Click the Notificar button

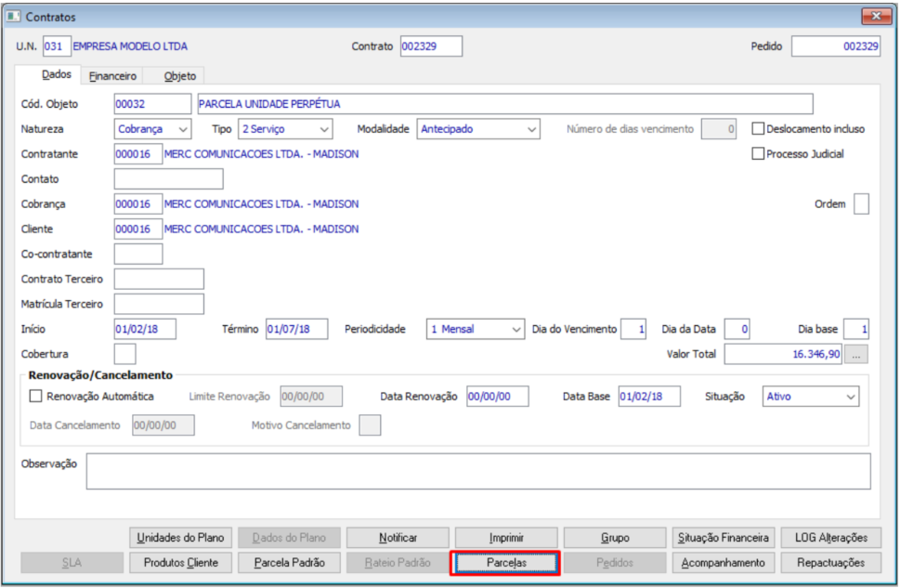click(x=398, y=538)
